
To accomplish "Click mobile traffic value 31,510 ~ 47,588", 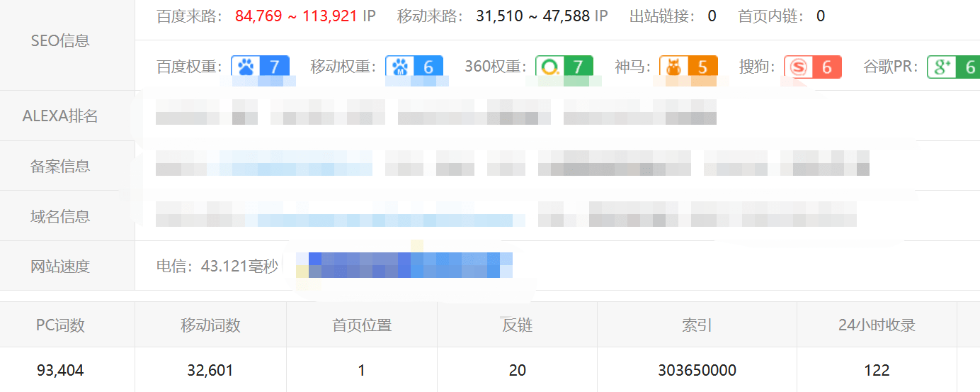I will pyautogui.click(x=533, y=16).
